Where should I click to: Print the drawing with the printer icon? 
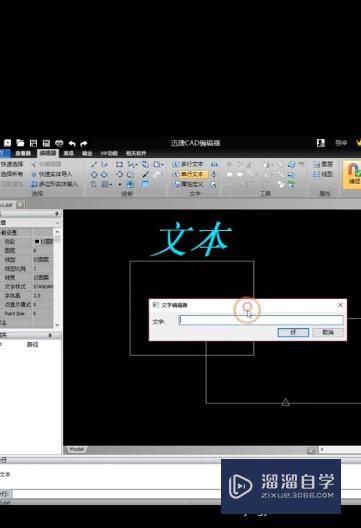tap(59, 143)
